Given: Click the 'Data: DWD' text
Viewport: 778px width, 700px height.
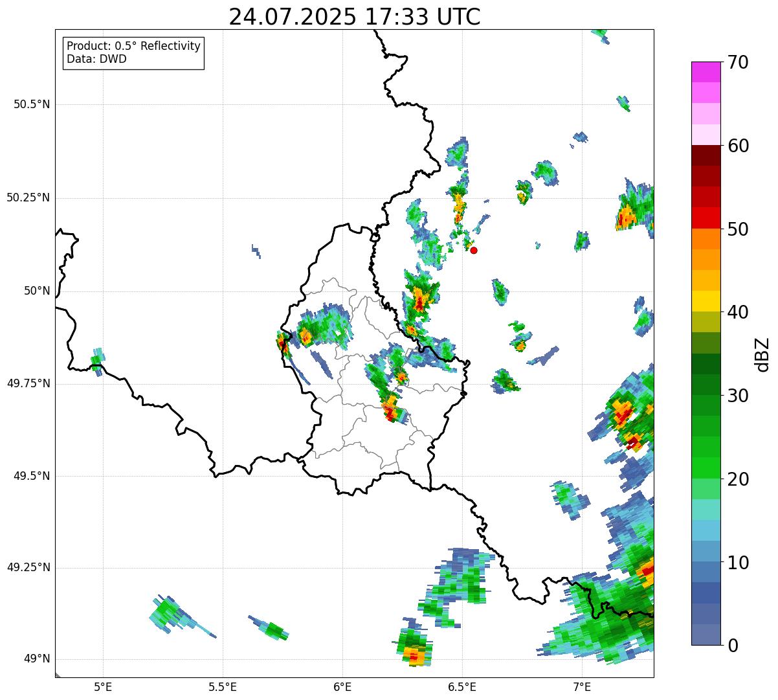Looking at the screenshot, I should pos(96,60).
